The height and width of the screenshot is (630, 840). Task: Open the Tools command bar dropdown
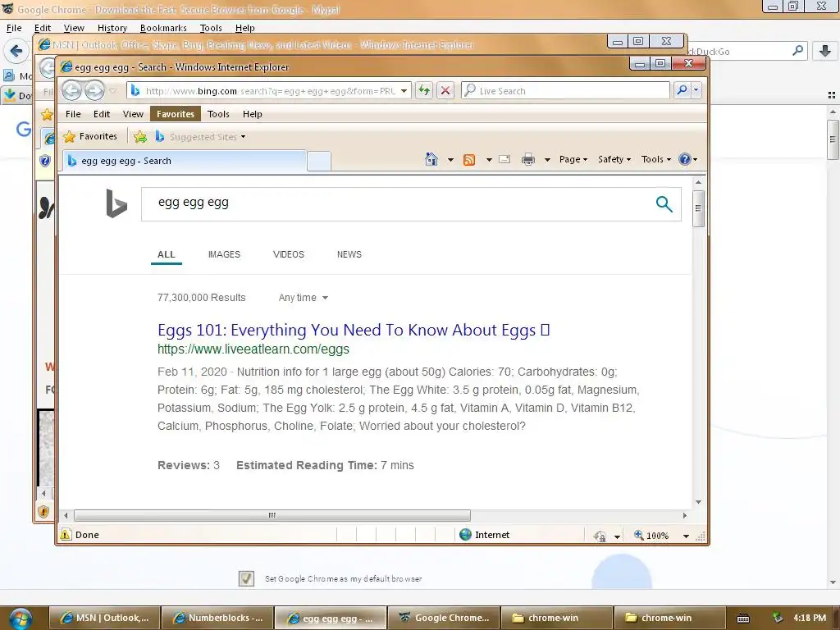point(655,159)
